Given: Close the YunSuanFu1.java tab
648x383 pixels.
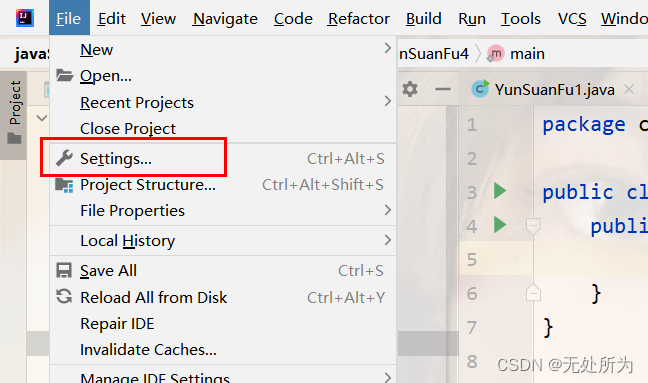Looking at the screenshot, I should [x=629, y=89].
